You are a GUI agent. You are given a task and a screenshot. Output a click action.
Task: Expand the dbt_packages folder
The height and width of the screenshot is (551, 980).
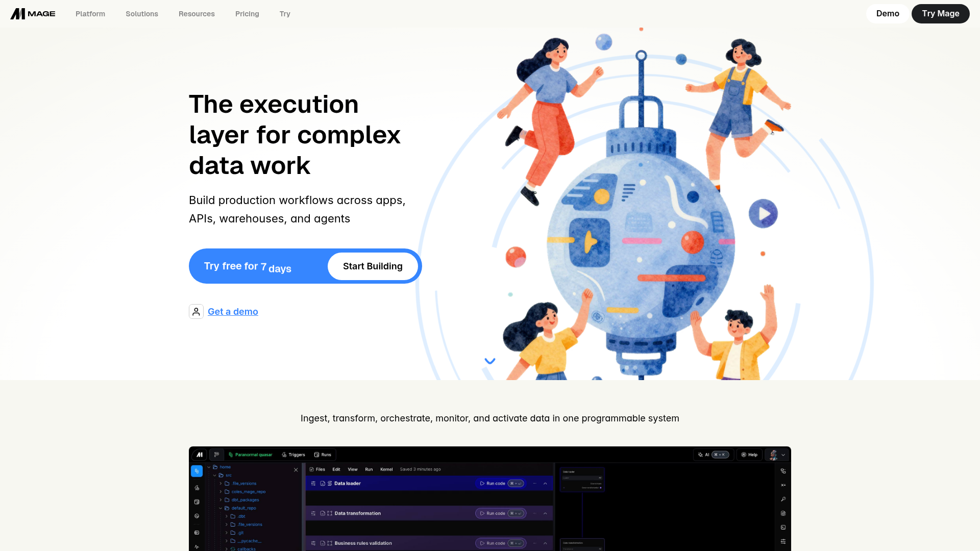pos(220,500)
